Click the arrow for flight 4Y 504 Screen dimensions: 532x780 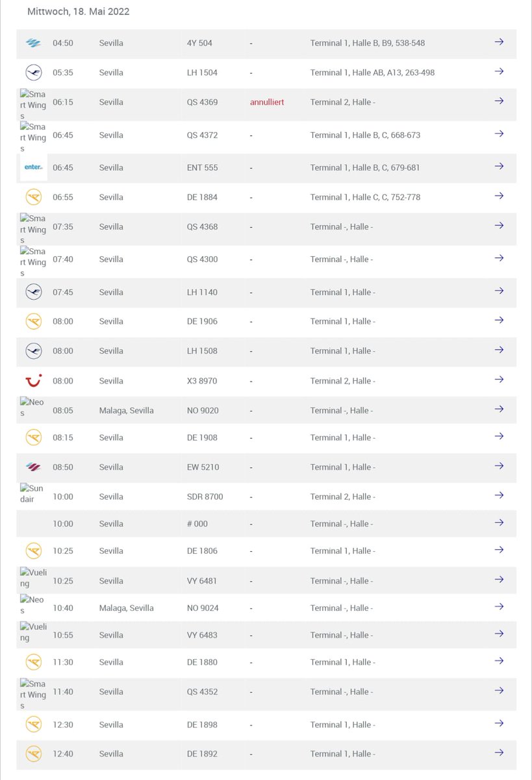tap(499, 42)
